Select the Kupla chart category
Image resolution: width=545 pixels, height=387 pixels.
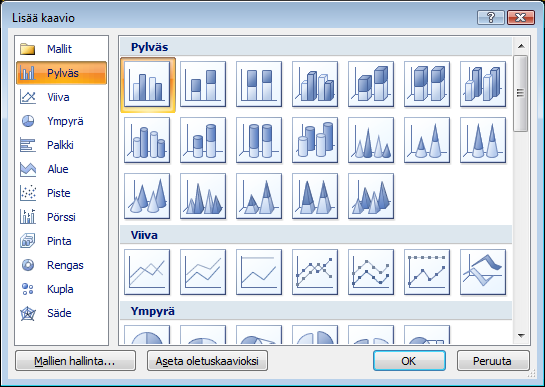[x=62, y=289]
